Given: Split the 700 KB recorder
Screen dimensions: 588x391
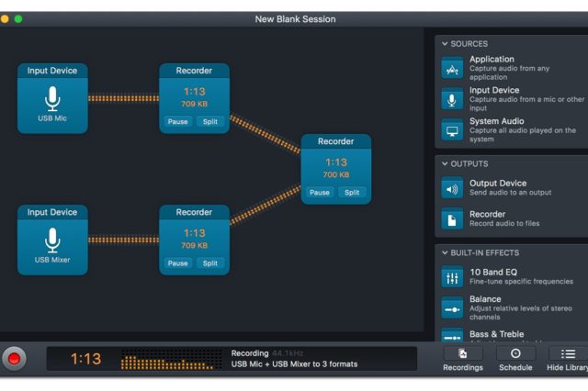Looking at the screenshot, I should click(352, 192).
